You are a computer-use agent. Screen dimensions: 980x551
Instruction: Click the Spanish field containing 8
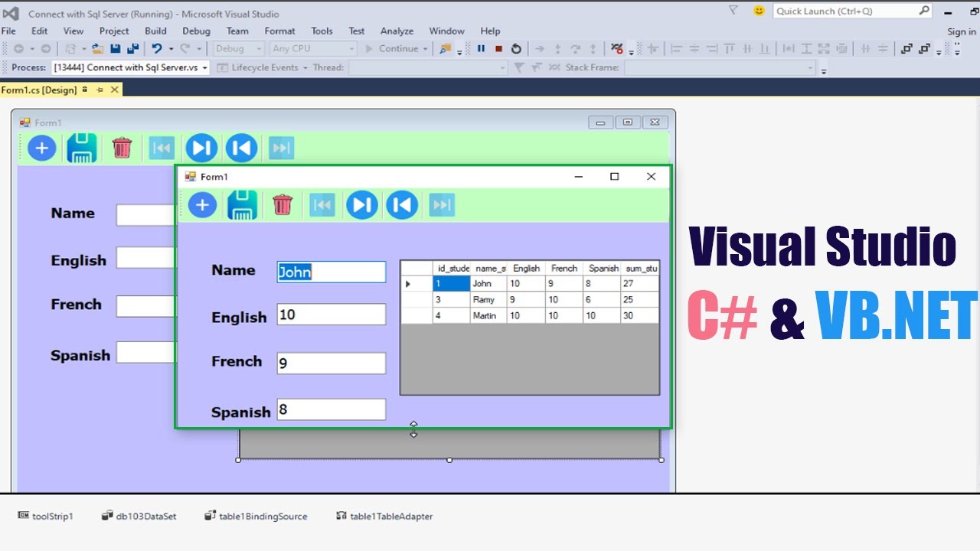pos(332,409)
